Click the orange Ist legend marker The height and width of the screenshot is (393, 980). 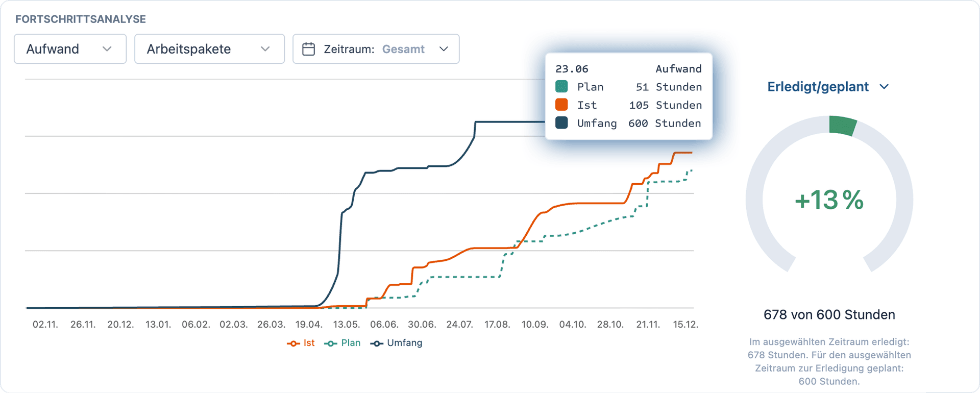point(293,343)
